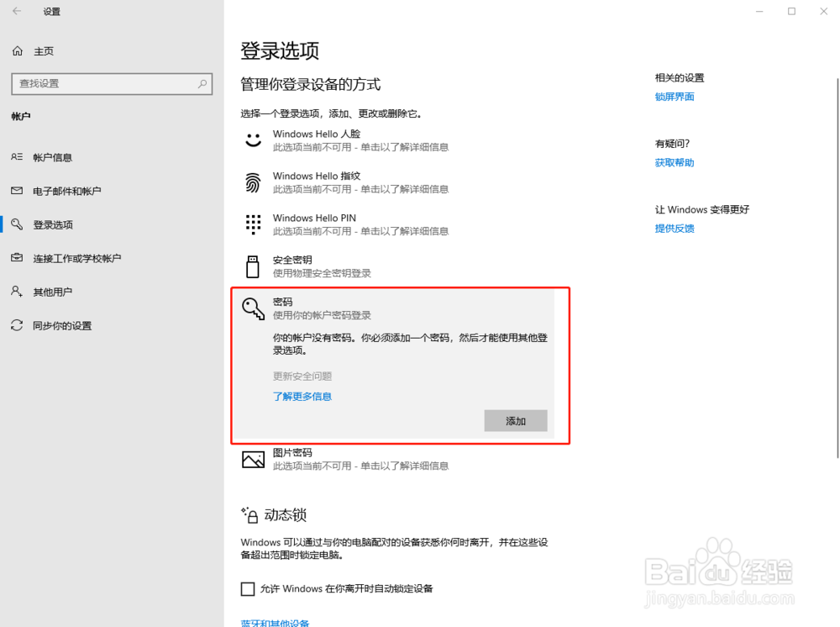This screenshot has width=840, height=627.
Task: Click the vertical scrollbar on right
Action: click(837, 268)
